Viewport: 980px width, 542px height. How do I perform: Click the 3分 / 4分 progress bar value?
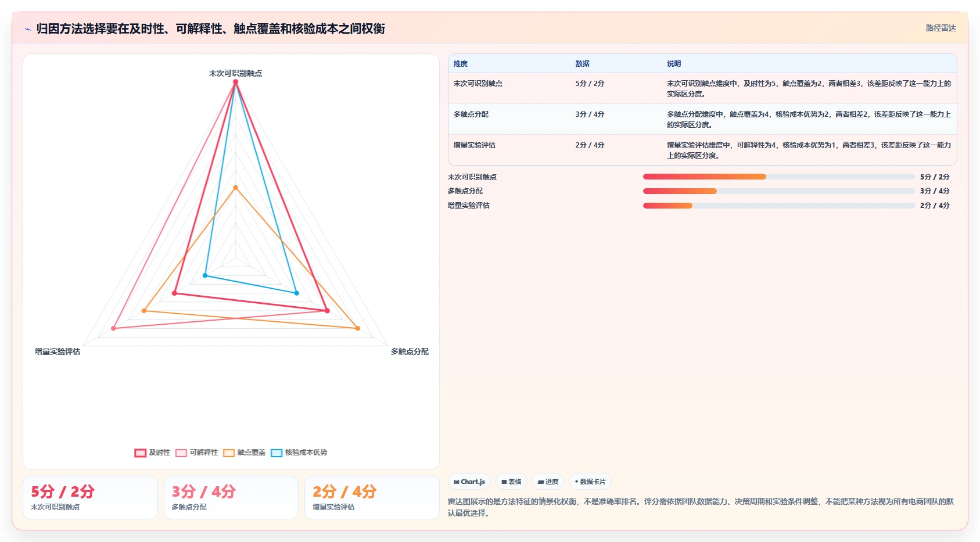pyautogui.click(x=935, y=191)
